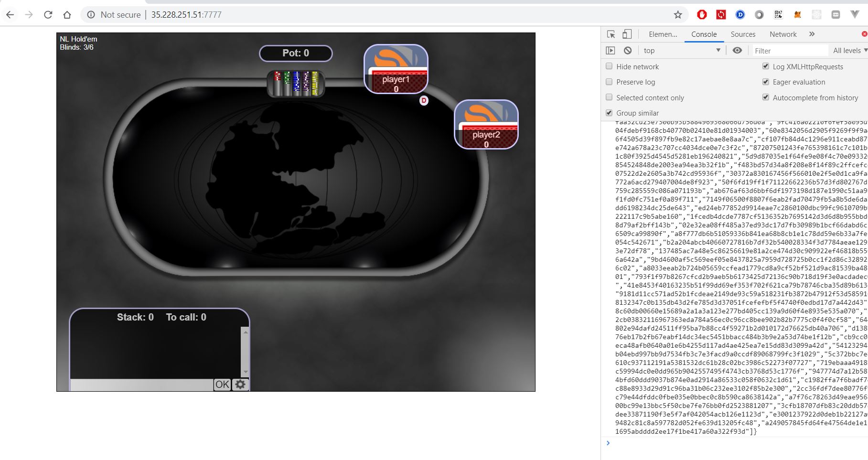The height and width of the screenshot is (460, 868).
Task: Uncheck the Group similar option
Action: (x=609, y=113)
